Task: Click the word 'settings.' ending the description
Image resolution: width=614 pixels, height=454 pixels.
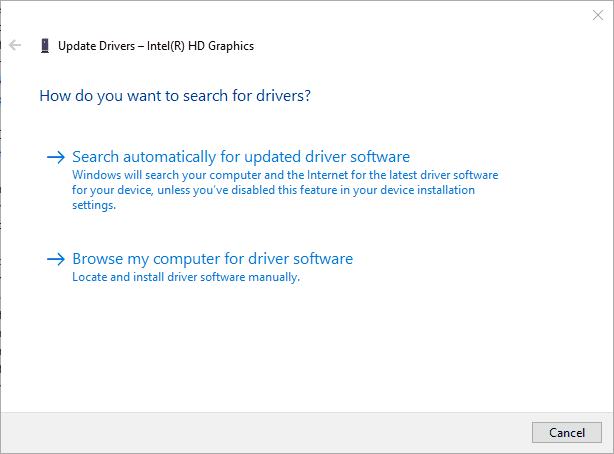Action: [94, 205]
